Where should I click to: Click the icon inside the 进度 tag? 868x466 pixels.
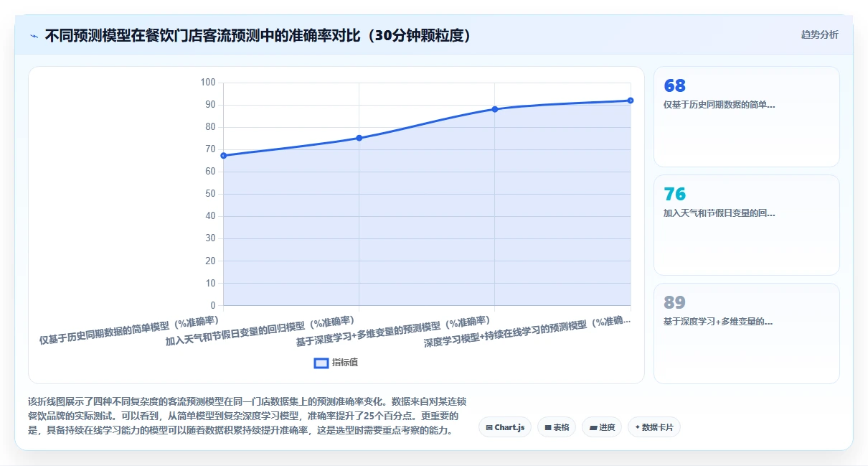(593, 427)
